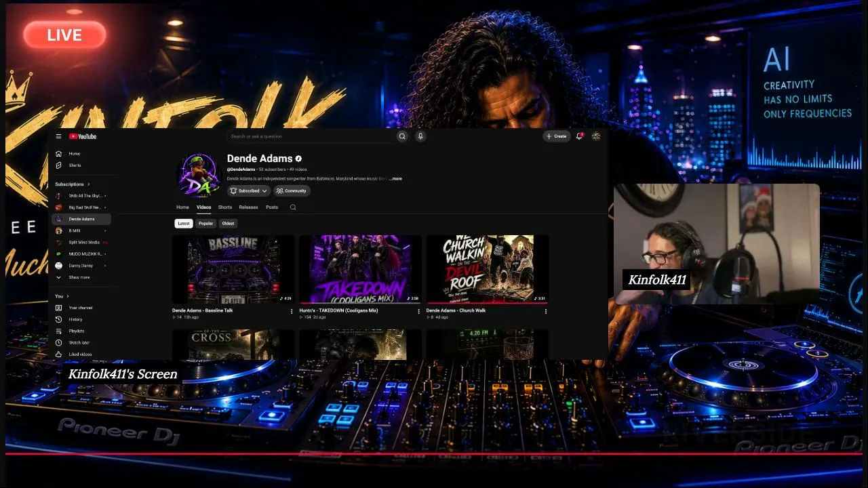868x488 pixels.
Task: Click the 'MUDD MUZIKK R...' subscription name
Action: 85,253
